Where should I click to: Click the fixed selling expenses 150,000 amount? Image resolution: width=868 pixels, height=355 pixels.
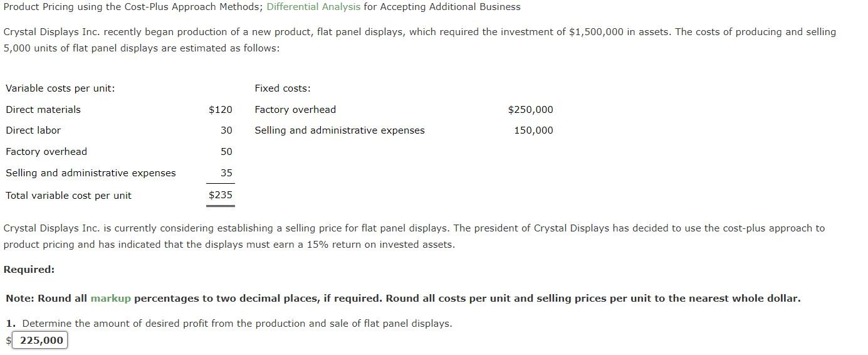tap(533, 130)
